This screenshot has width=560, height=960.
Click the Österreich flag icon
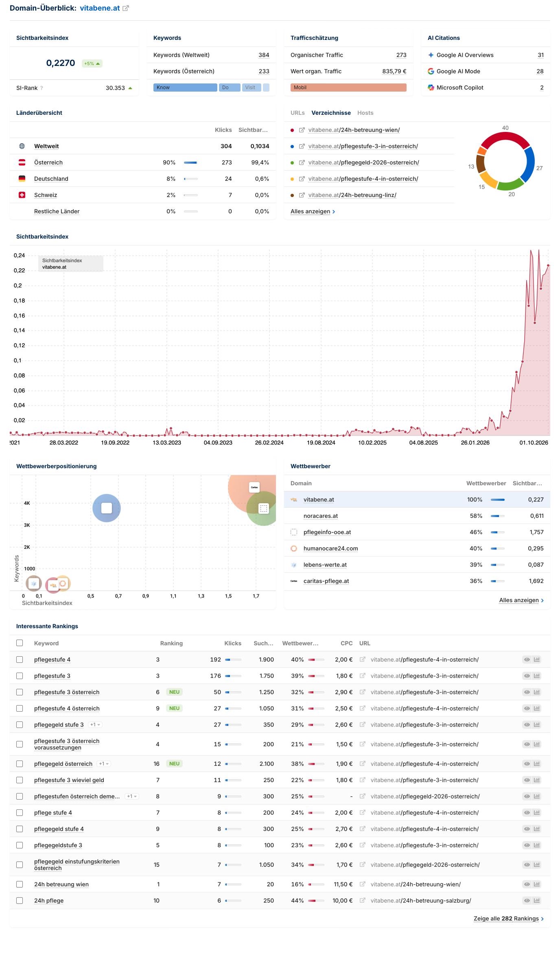[22, 162]
